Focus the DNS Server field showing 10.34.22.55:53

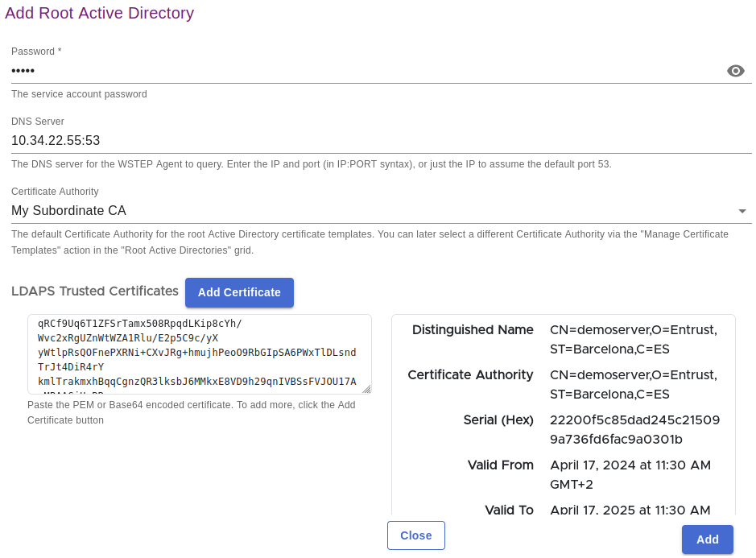(x=362, y=140)
